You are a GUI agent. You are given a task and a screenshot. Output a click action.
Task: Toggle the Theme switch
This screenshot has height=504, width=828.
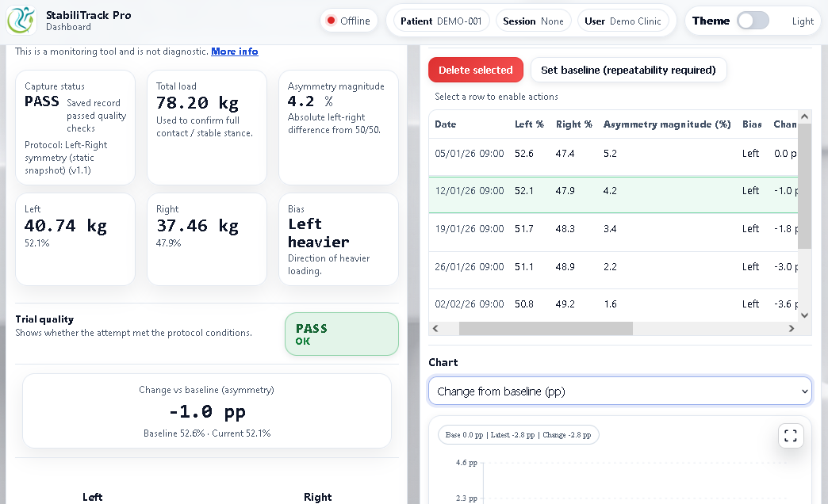[x=753, y=21]
